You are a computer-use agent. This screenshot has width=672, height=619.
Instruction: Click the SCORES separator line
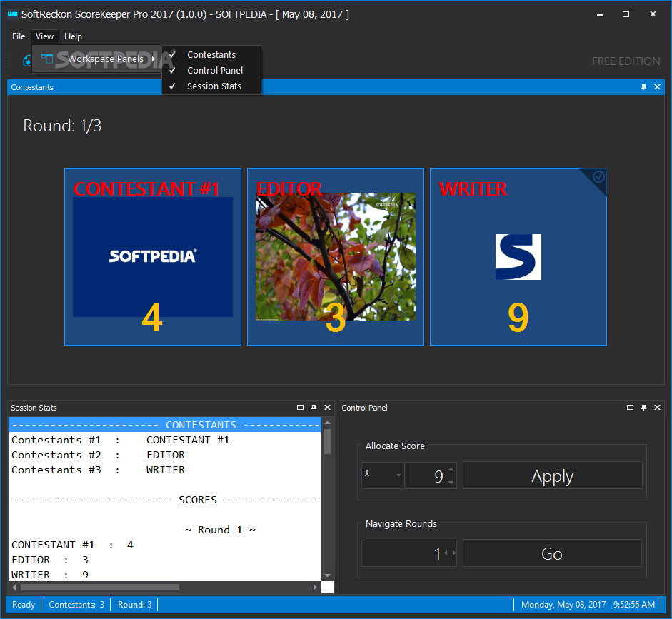[165, 500]
